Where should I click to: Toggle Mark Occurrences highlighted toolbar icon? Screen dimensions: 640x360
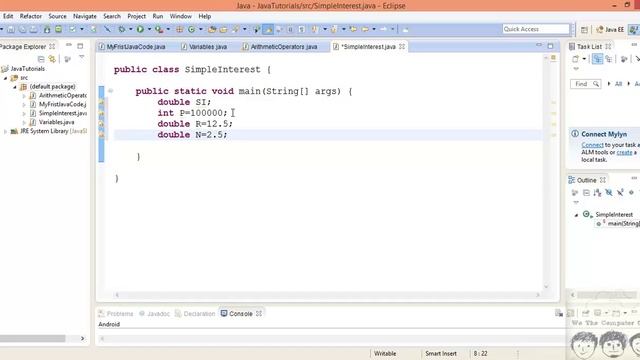click(x=268, y=29)
